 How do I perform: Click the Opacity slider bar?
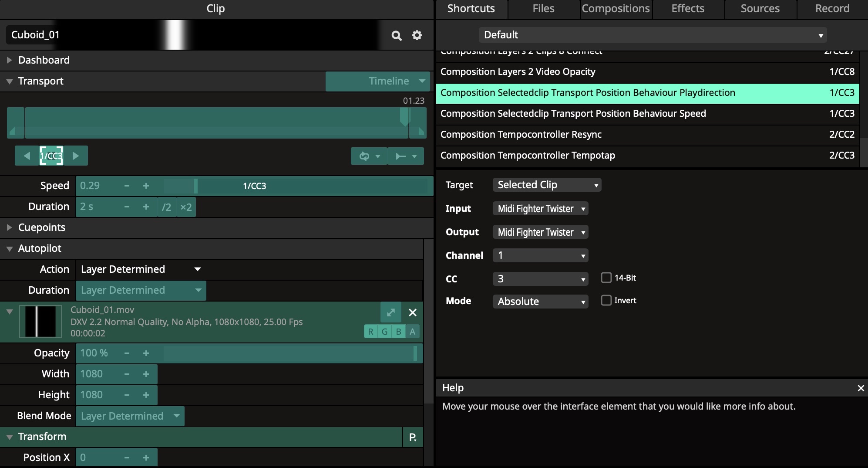pos(289,353)
